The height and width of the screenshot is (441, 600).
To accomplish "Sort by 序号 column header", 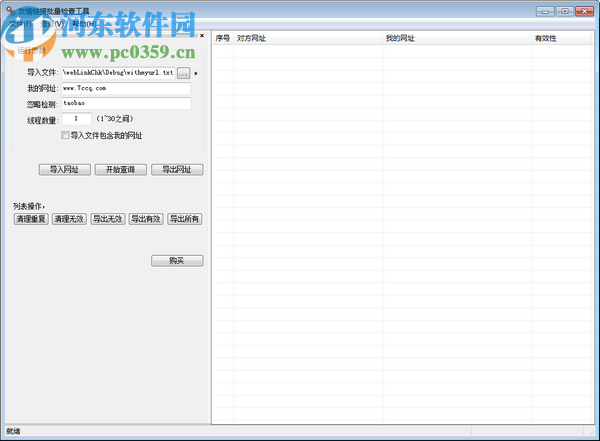I will 223,38.
